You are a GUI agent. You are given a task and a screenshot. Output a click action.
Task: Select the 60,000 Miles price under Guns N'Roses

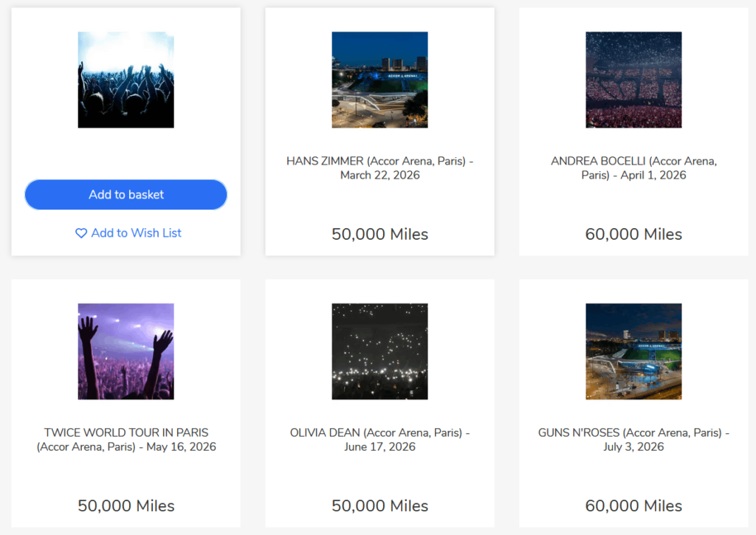pos(633,506)
